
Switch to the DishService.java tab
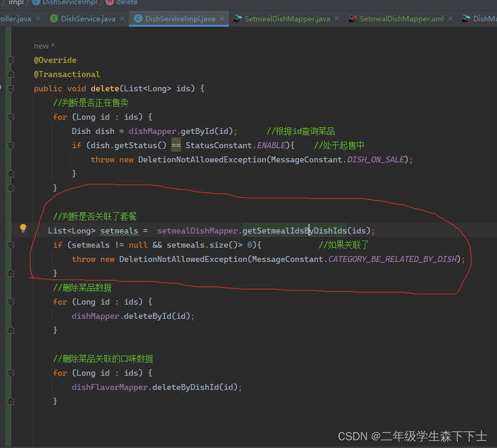(88, 19)
